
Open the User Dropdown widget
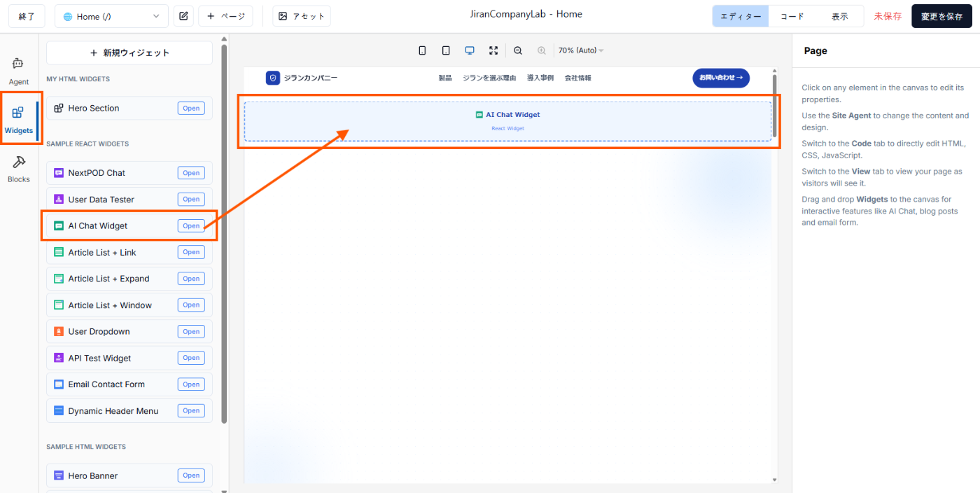click(191, 332)
